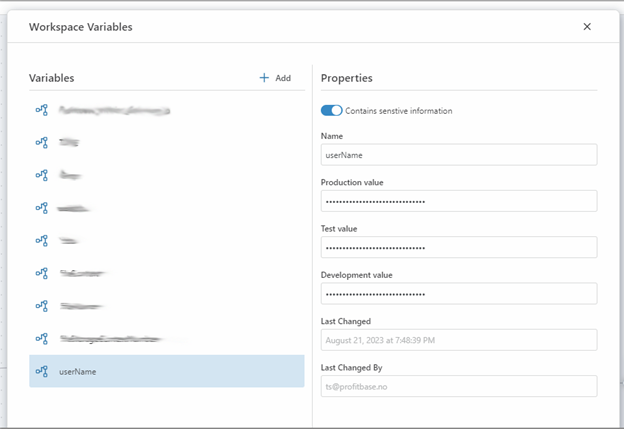This screenshot has height=429, width=624.
Task: Select the eighth variable's branch icon
Action: pyautogui.click(x=42, y=338)
